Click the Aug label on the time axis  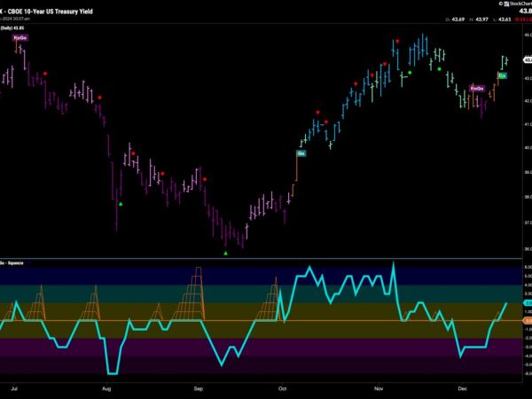[106, 388]
